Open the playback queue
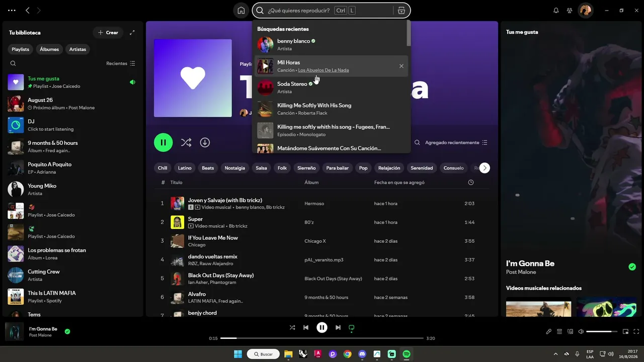This screenshot has width=644, height=362. [x=559, y=332]
